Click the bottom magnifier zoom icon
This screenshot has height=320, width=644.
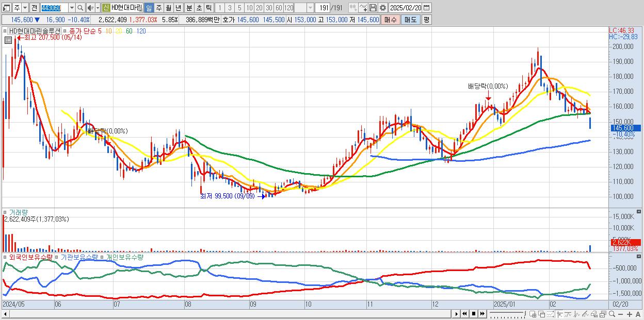(612, 314)
